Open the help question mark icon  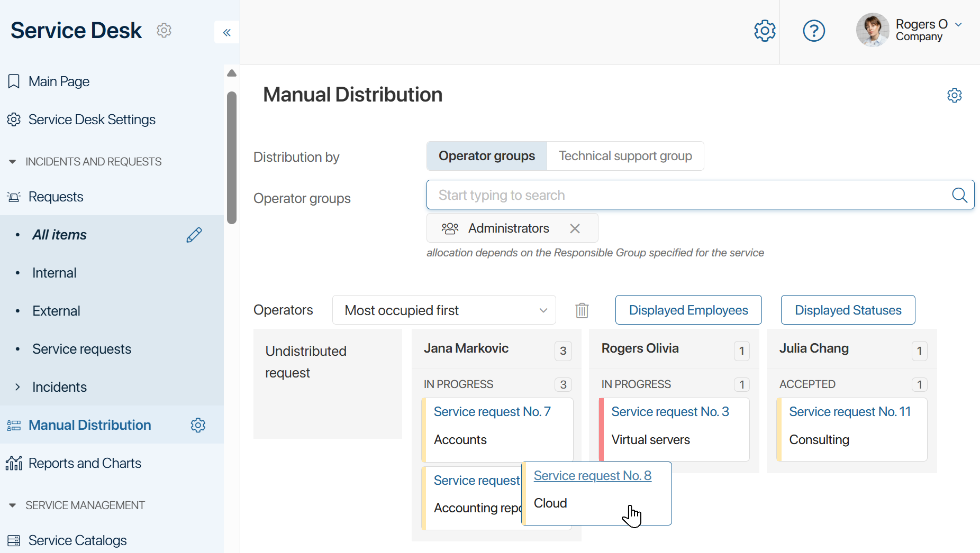pos(814,31)
